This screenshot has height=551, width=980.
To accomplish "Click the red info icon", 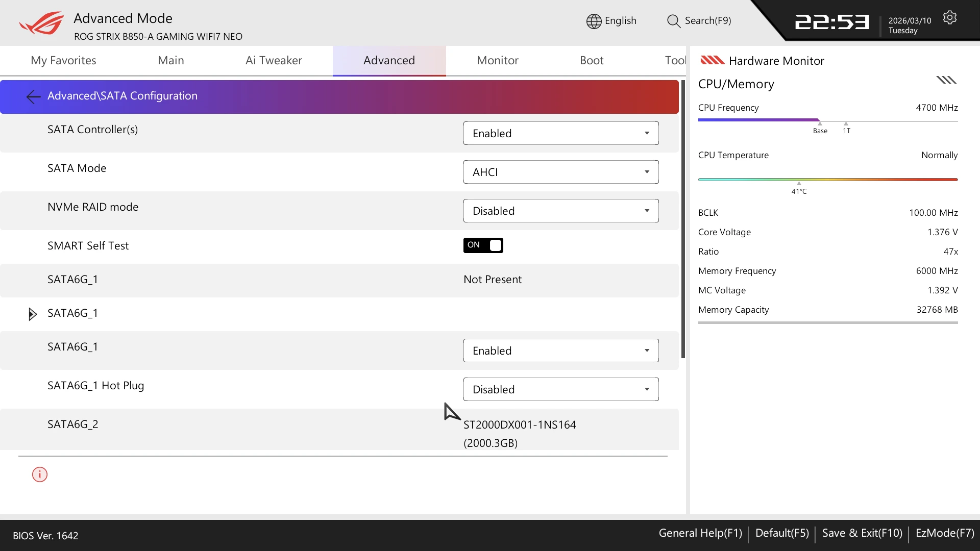I will point(40,474).
